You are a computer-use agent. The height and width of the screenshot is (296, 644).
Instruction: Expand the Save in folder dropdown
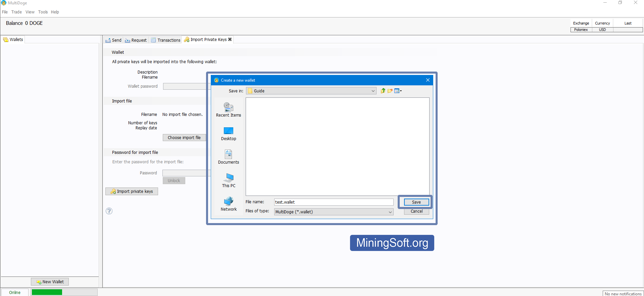coord(373,91)
